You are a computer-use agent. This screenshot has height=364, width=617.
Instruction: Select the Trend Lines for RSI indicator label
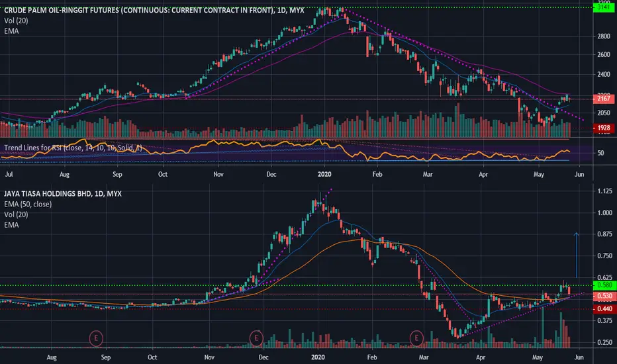(x=73, y=148)
